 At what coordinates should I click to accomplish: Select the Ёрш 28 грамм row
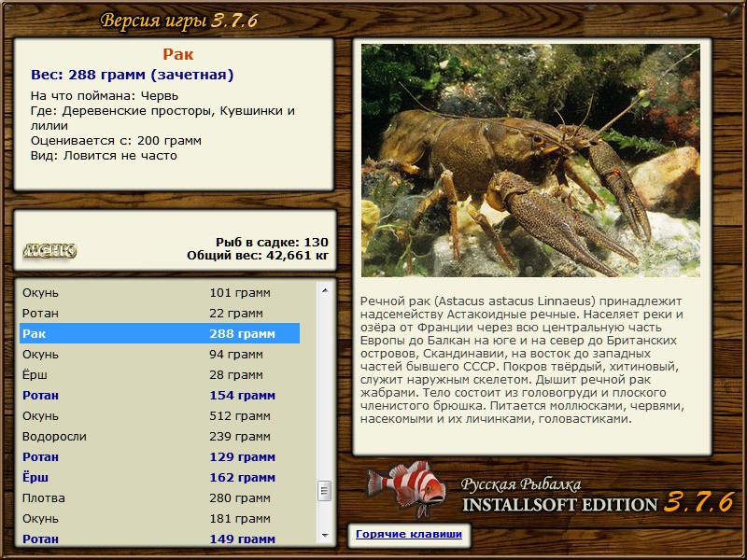coord(160,374)
